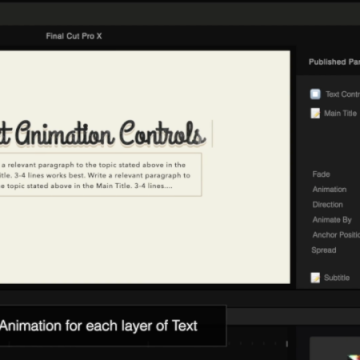Click the paragraph text box in viewer
Viewport: 360px width, 360px height.
[x=101, y=175]
